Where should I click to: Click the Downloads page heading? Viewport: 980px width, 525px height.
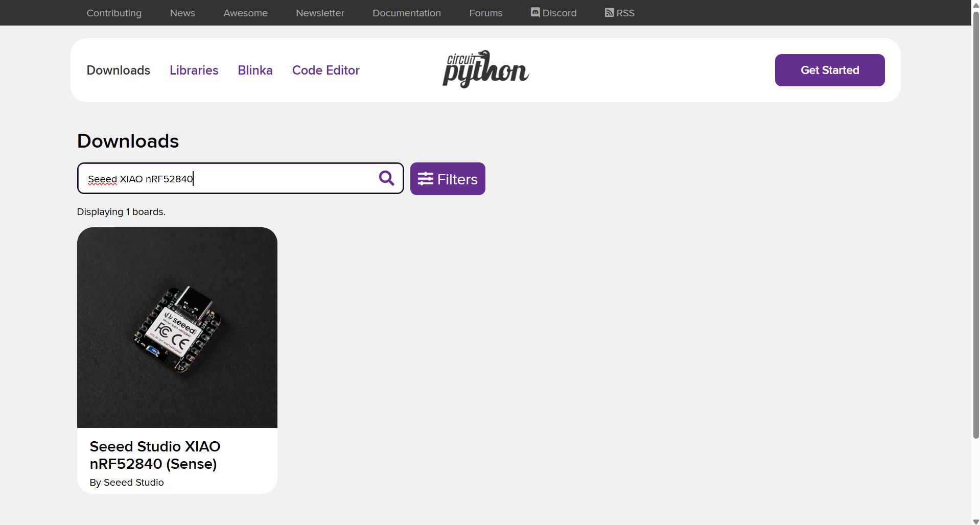tap(128, 141)
